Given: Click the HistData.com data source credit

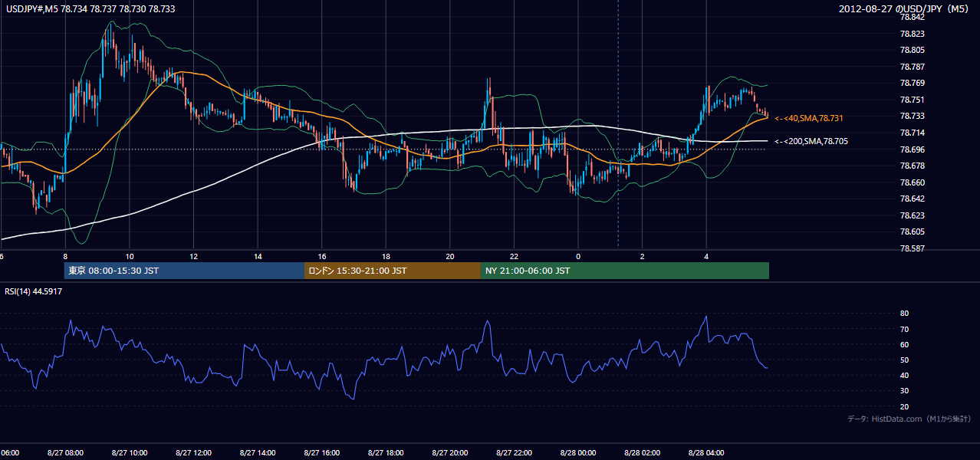Looking at the screenshot, I should 909,419.
